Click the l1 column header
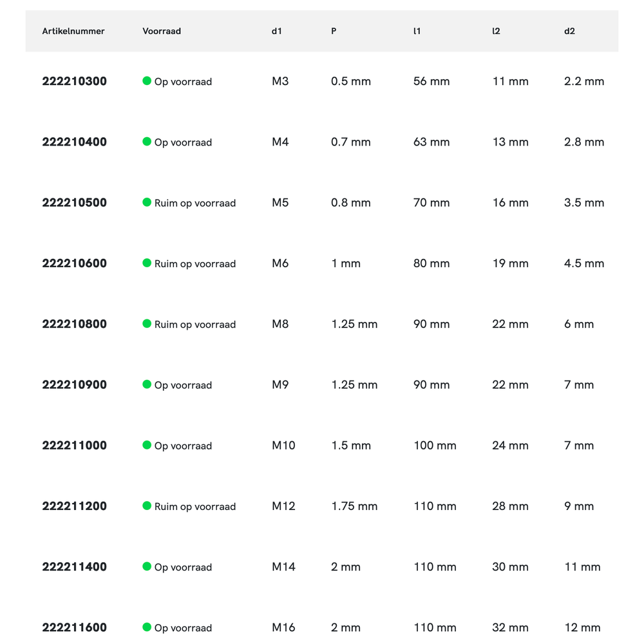 coord(417,31)
